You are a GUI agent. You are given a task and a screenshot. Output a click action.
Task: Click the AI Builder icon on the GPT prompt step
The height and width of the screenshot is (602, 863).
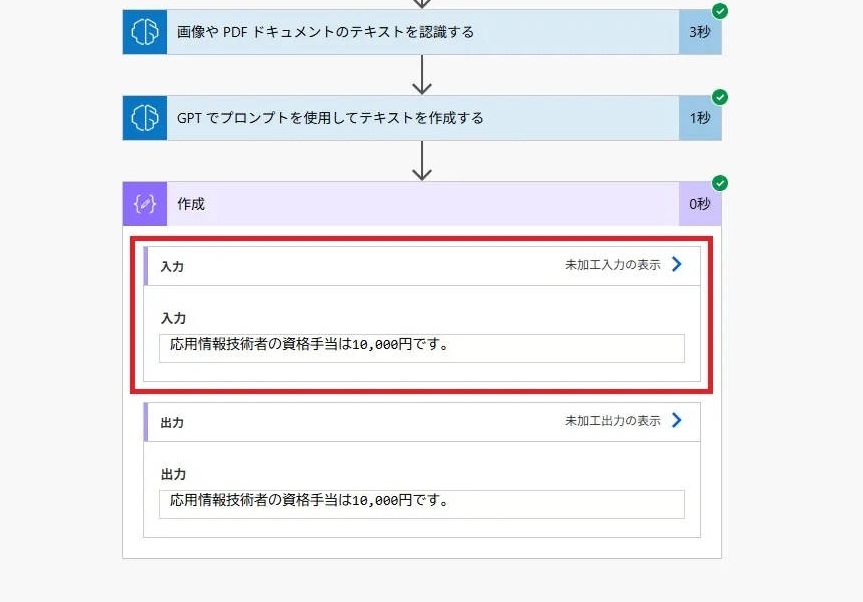pos(145,118)
